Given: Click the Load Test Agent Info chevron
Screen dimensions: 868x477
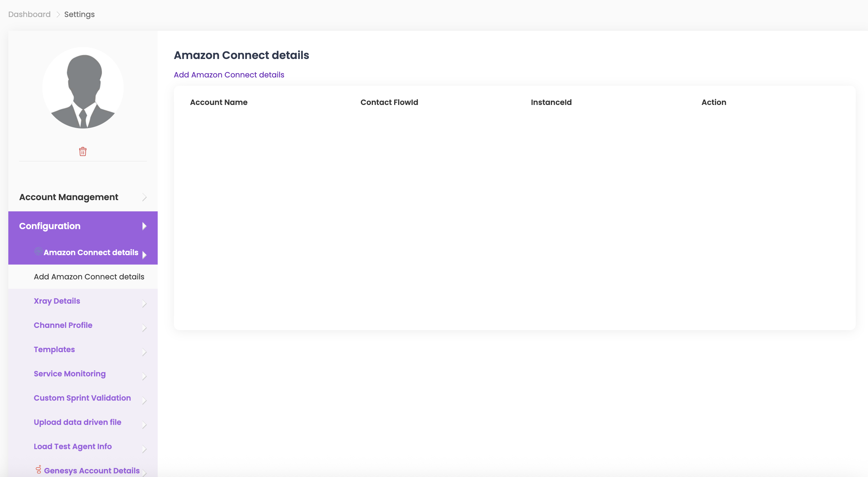Looking at the screenshot, I should click(144, 449).
